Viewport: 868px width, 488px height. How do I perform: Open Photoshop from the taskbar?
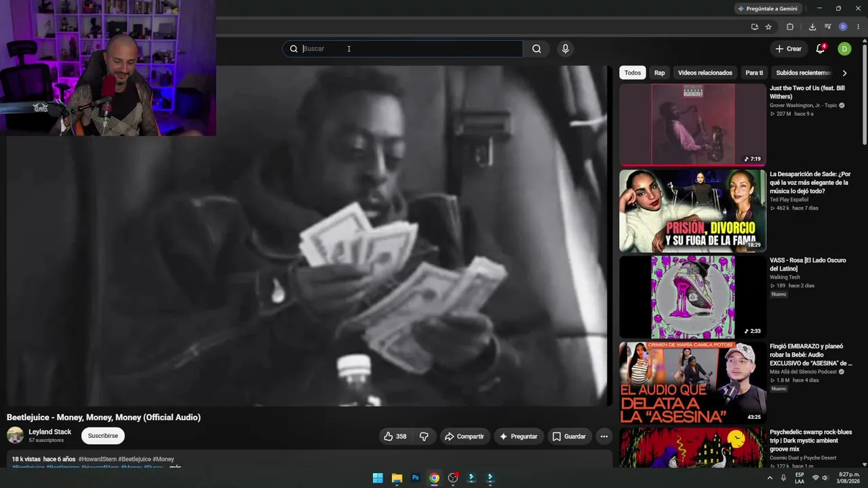click(416, 478)
